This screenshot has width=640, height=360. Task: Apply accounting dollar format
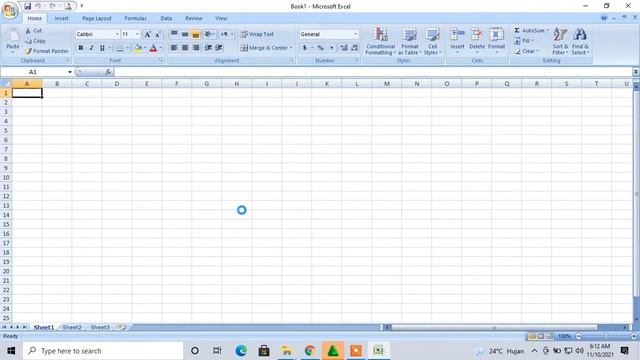pyautogui.click(x=304, y=48)
